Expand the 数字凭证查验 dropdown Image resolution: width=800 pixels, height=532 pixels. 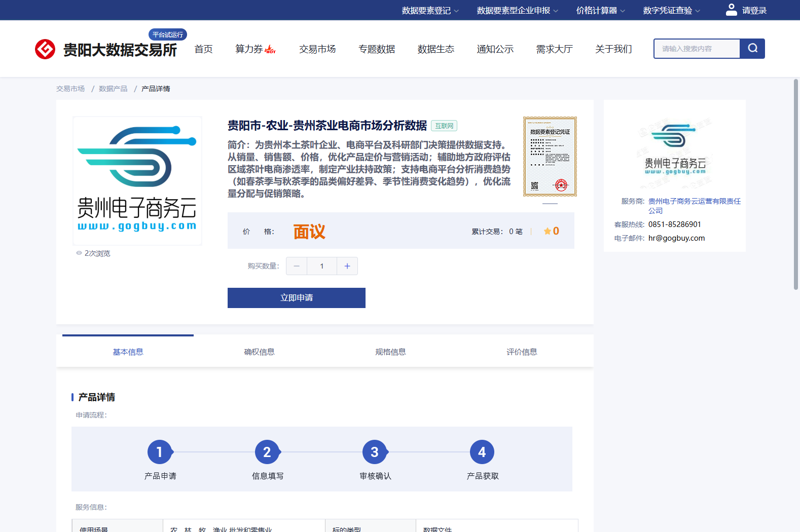point(671,11)
